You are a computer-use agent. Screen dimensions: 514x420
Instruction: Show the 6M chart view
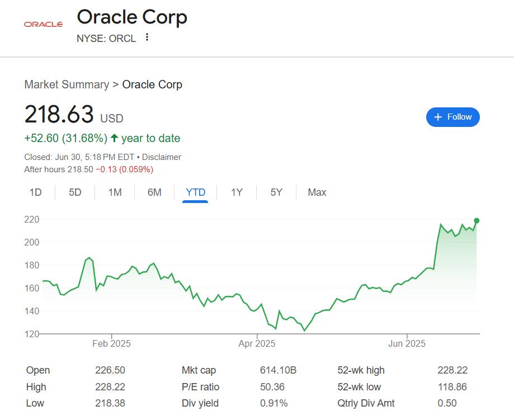tap(154, 192)
